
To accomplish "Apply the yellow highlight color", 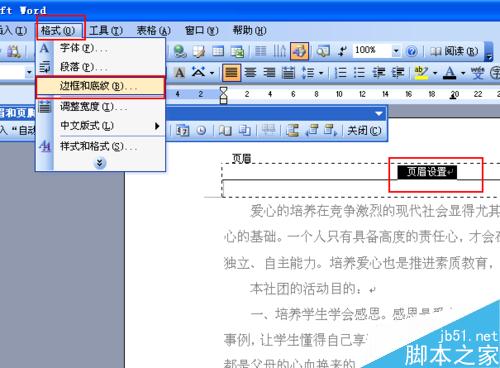I will [x=421, y=72].
